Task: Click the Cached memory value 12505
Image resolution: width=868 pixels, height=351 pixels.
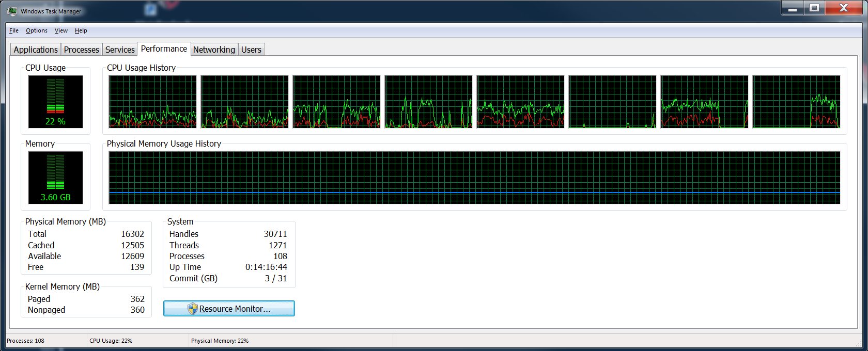Action: click(x=132, y=245)
